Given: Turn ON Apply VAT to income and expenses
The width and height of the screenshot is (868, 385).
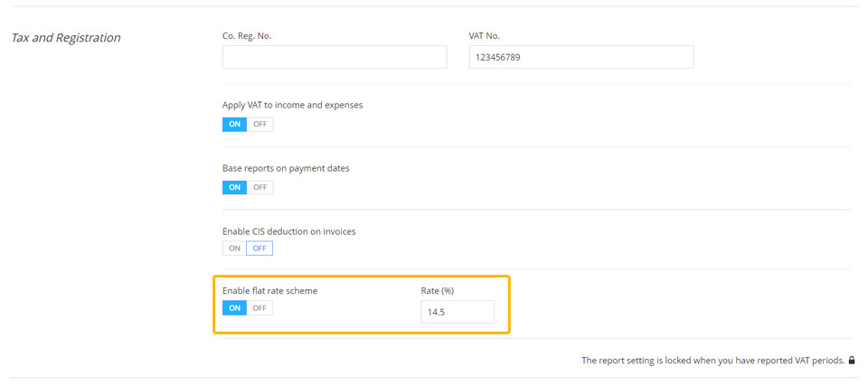Looking at the screenshot, I should [235, 124].
